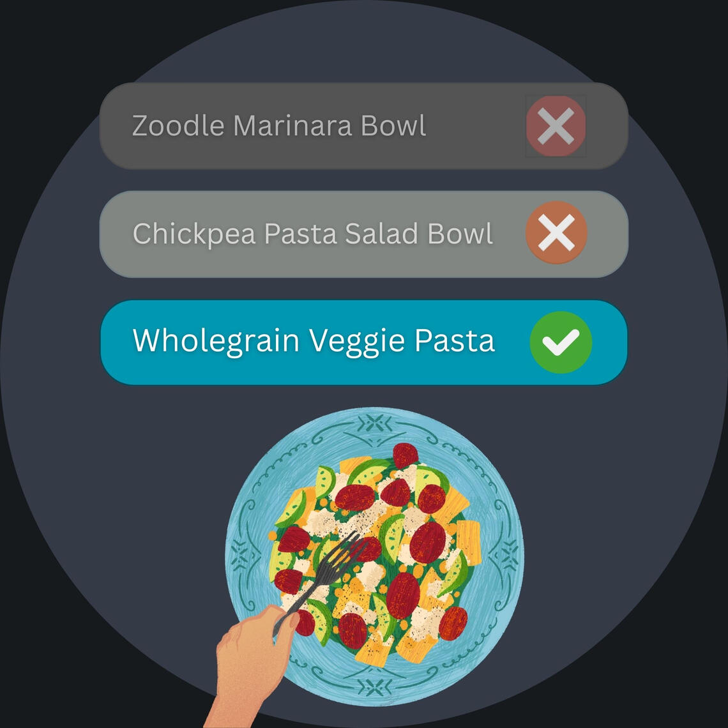Click the decorative motif at the plate's bottom rim
This screenshot has height=728, width=728.
click(375, 686)
